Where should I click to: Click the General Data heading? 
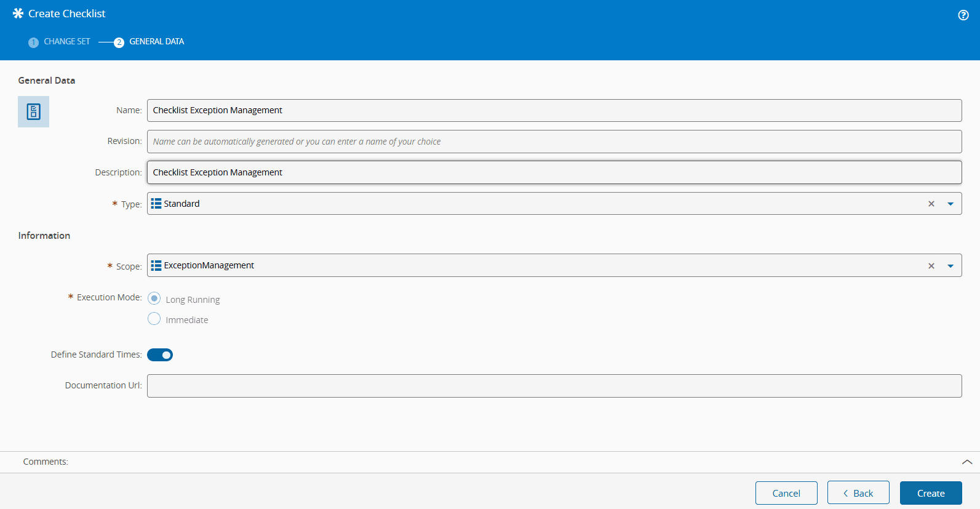tap(47, 80)
